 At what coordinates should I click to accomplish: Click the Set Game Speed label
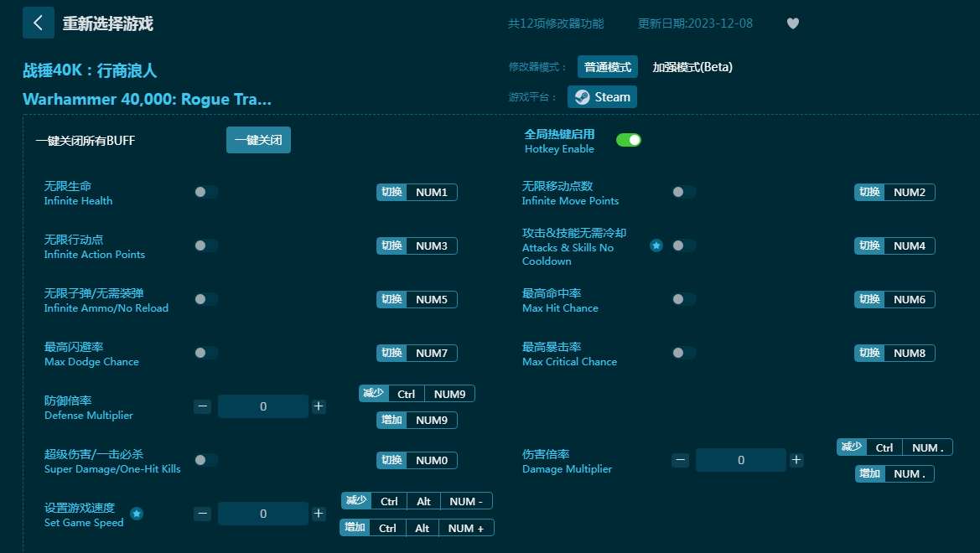coord(84,522)
